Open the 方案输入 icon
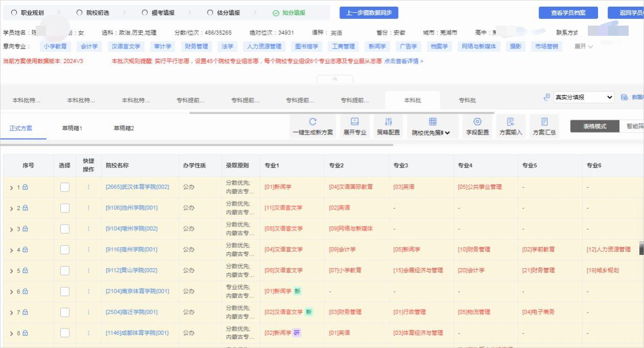This screenshot has width=644, height=348. click(x=510, y=121)
